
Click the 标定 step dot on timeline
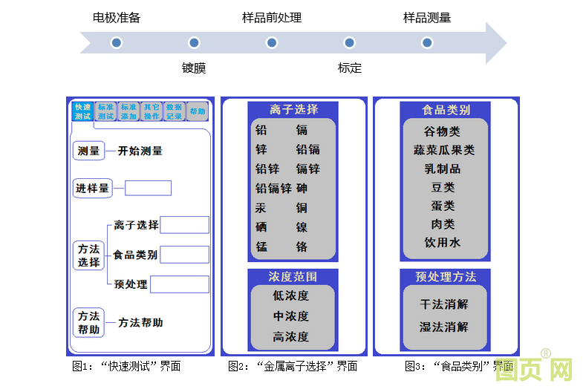click(349, 43)
